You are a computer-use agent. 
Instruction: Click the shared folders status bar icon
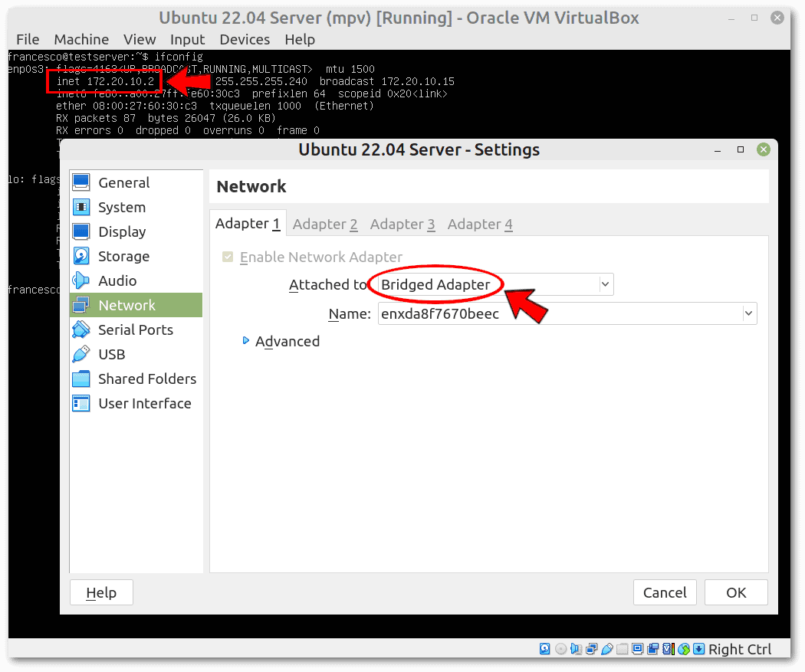point(623,648)
